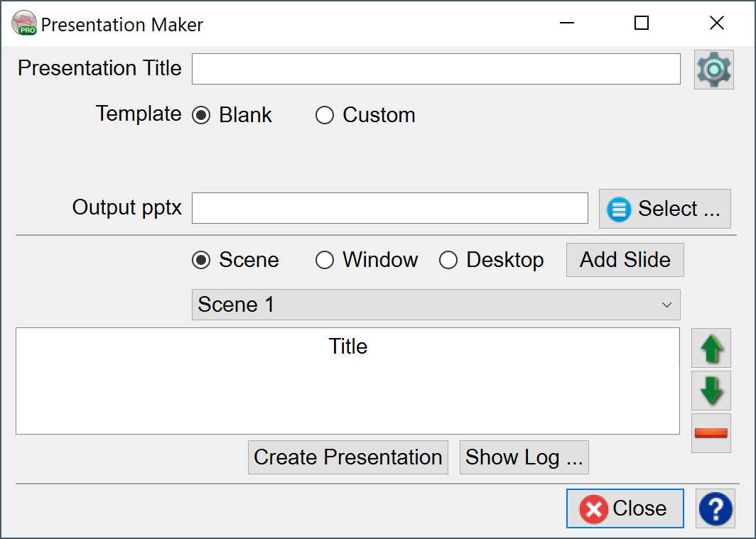Click the Title column header

point(347,347)
